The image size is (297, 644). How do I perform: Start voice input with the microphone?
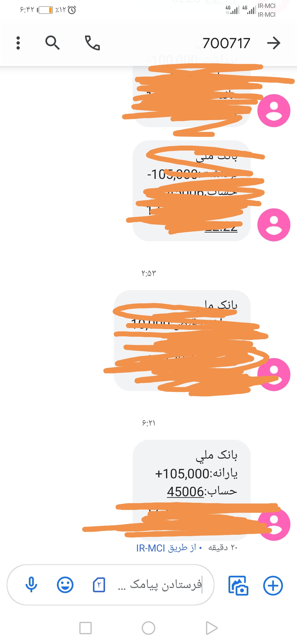pyautogui.click(x=31, y=585)
